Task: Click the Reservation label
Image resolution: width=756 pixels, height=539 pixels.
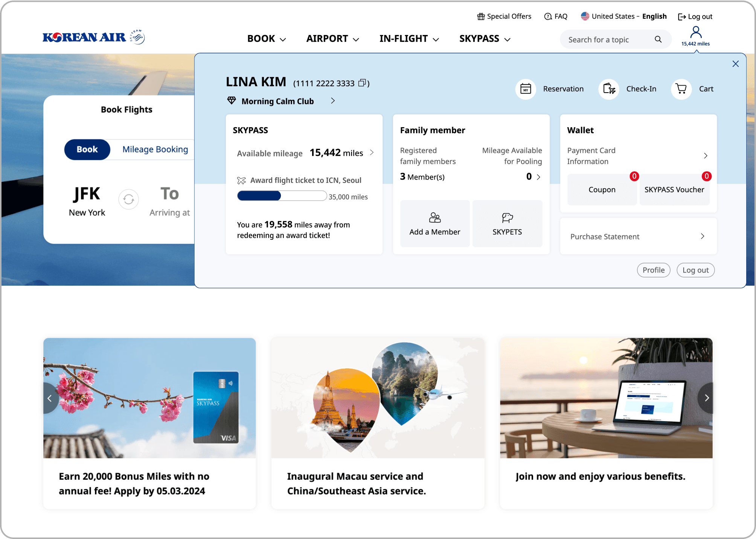Action: pyautogui.click(x=563, y=89)
